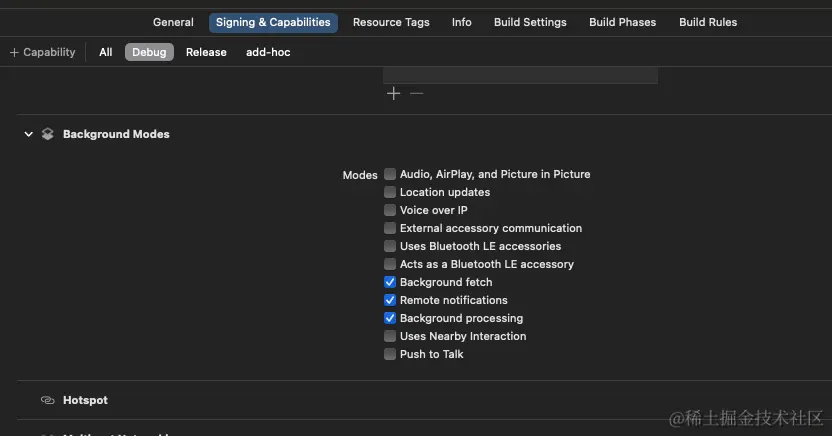
Task: Click the Hotspot link icon
Action: click(x=47, y=400)
